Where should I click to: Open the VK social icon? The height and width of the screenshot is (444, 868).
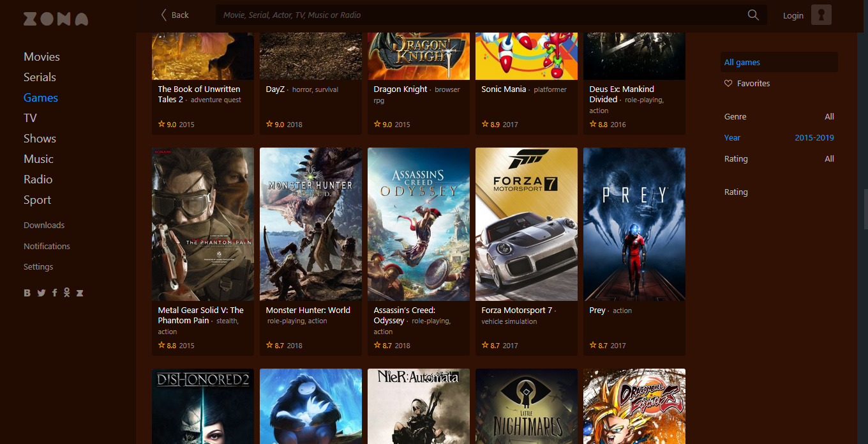click(x=27, y=293)
